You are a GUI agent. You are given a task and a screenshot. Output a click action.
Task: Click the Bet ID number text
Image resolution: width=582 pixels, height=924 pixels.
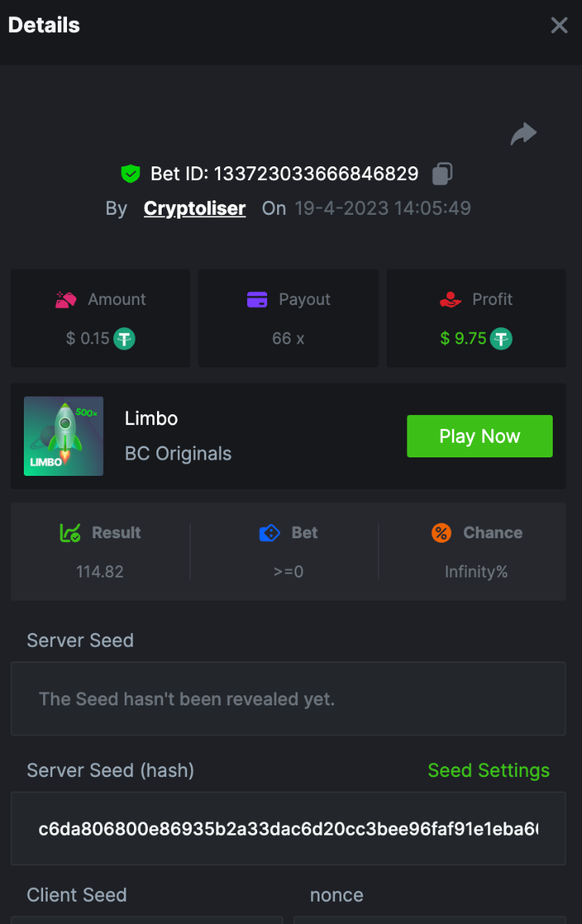click(x=316, y=174)
